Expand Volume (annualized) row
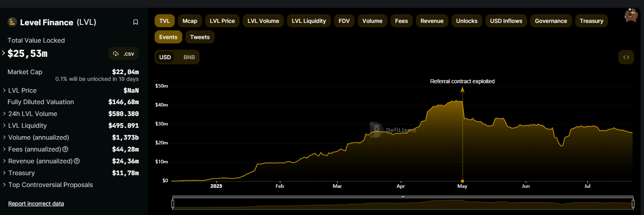Image resolution: width=644 pixels, height=215 pixels. click(x=4, y=137)
